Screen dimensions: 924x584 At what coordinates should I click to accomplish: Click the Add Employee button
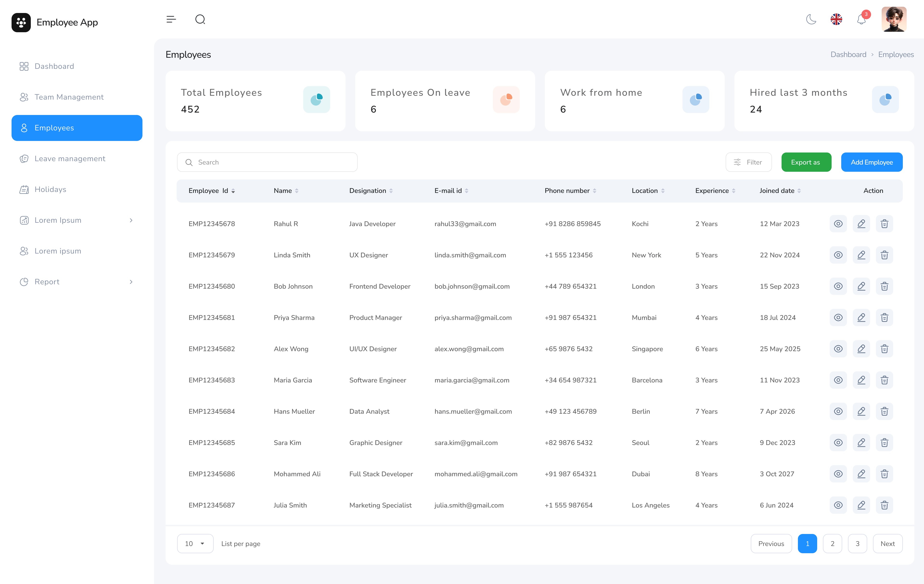point(872,162)
